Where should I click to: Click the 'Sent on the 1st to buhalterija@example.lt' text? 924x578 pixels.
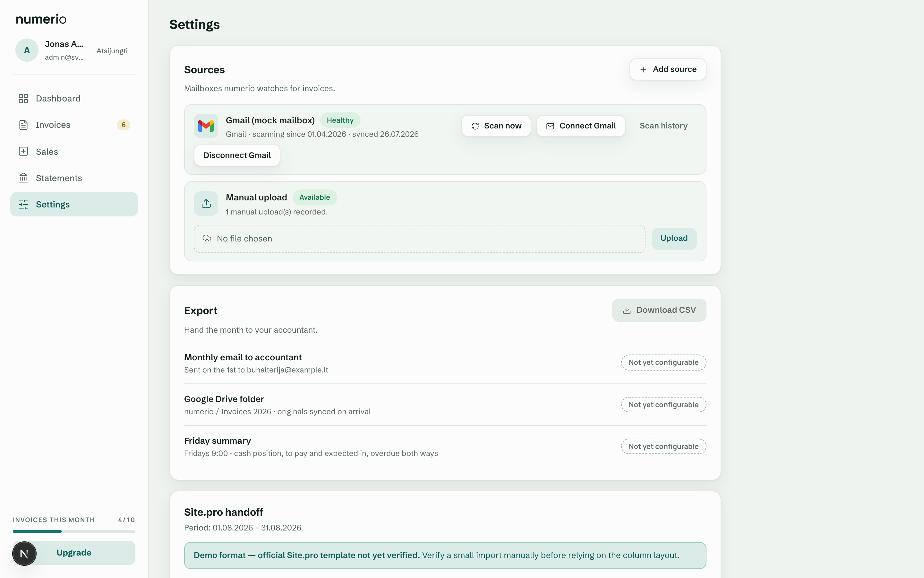[x=256, y=370]
